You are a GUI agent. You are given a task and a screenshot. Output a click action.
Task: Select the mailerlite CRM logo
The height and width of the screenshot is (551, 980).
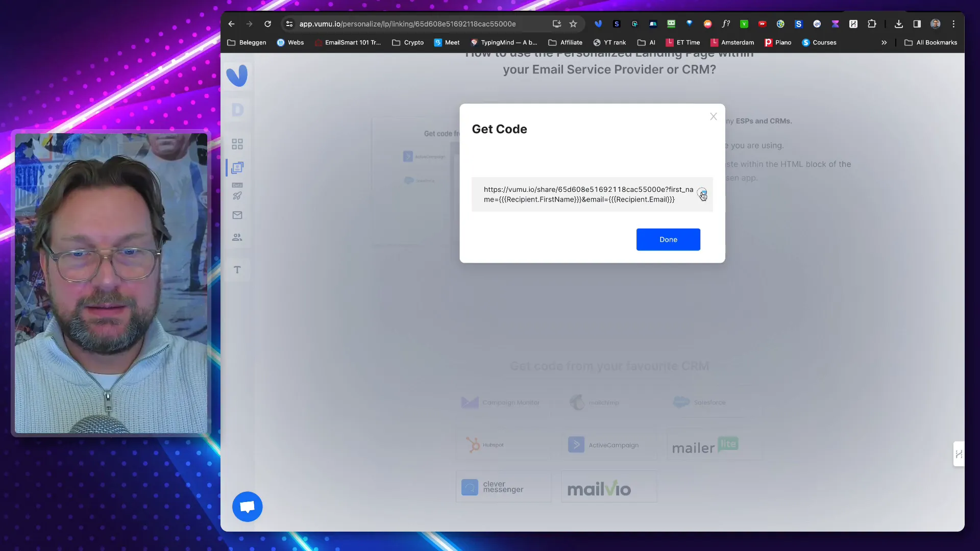point(705,446)
